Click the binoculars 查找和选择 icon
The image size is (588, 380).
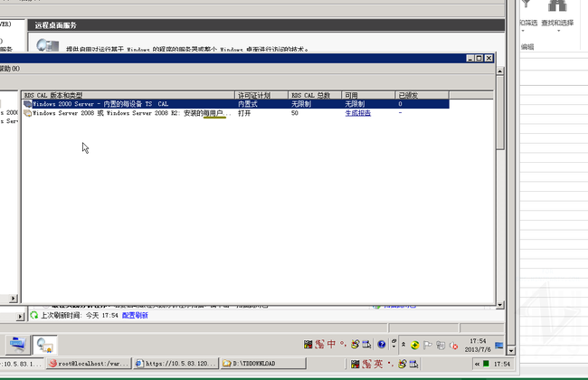(x=557, y=6)
